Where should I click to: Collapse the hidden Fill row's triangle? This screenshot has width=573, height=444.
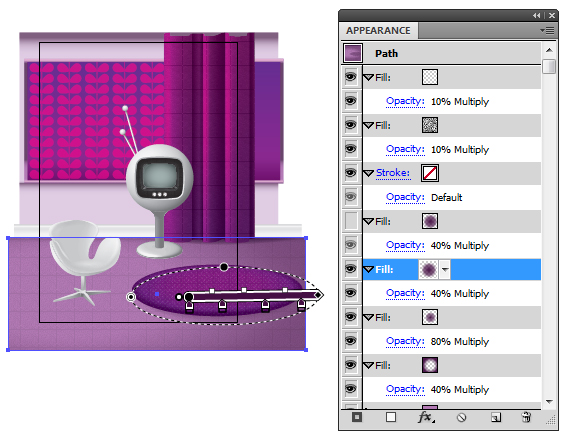(x=368, y=221)
